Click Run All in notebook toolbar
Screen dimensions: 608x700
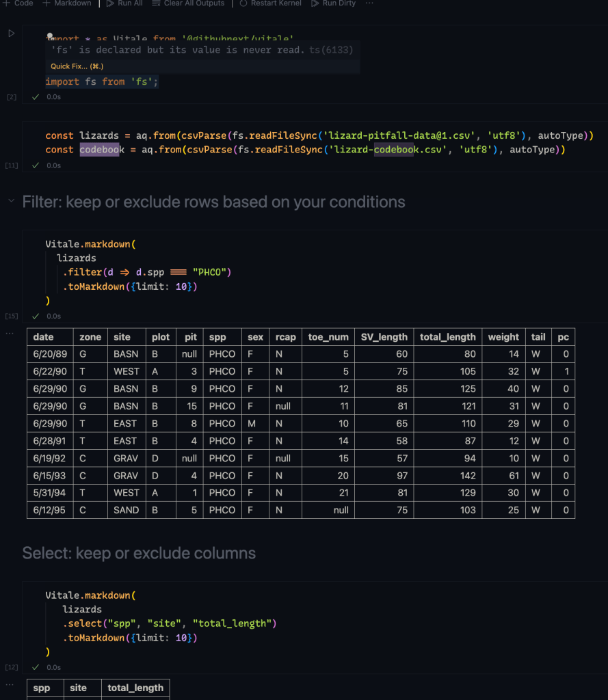coord(124,3)
